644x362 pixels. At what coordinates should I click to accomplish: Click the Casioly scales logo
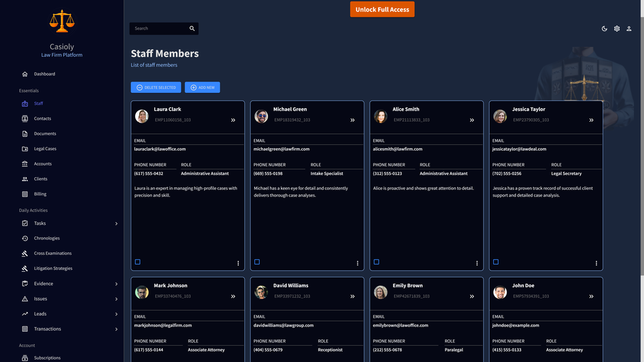tap(62, 21)
